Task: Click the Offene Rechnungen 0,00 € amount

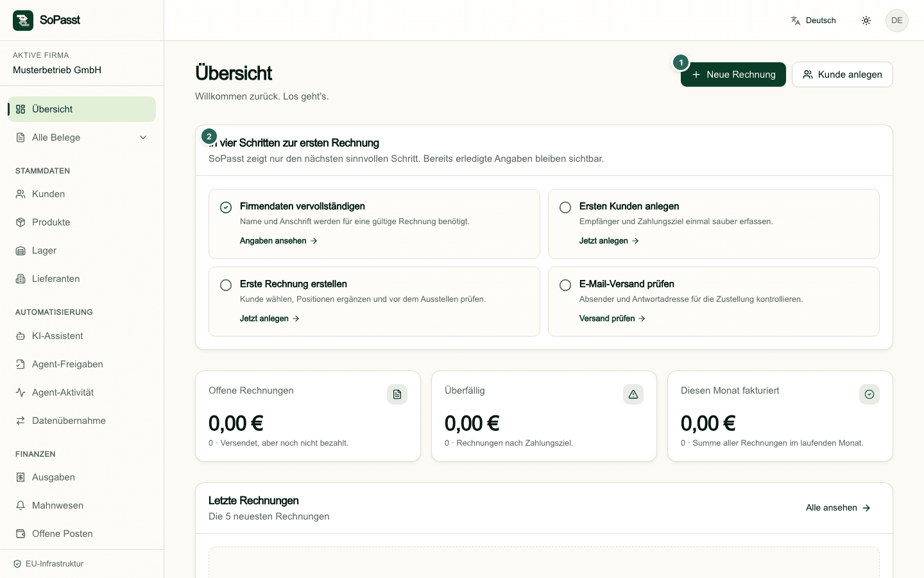Action: tap(236, 423)
